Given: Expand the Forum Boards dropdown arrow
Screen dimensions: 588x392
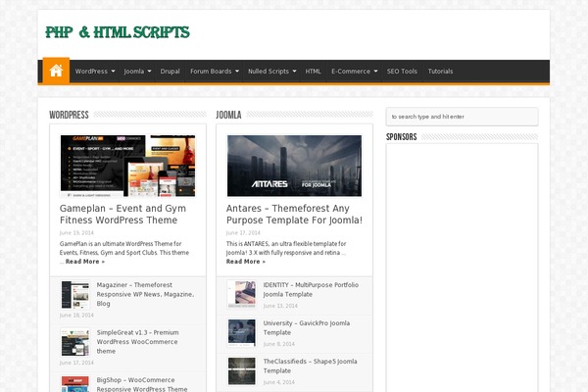Looking at the screenshot, I should tap(237, 71).
